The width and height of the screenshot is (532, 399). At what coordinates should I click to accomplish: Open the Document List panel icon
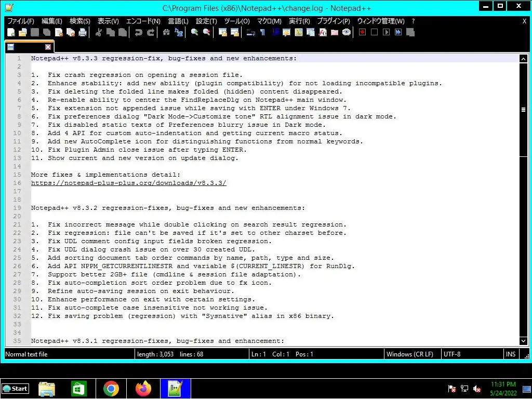coord(311,32)
